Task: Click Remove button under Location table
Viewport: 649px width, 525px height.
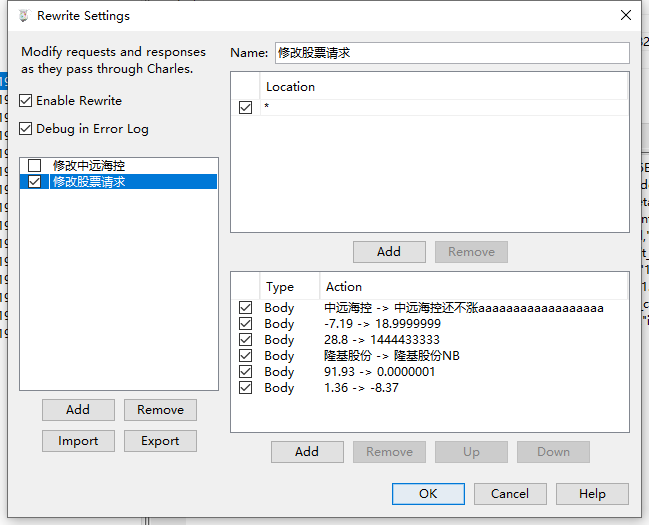Action: pyautogui.click(x=471, y=252)
